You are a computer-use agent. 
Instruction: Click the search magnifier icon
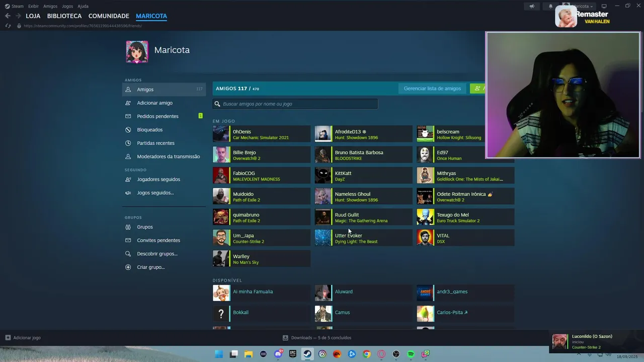[x=217, y=104]
